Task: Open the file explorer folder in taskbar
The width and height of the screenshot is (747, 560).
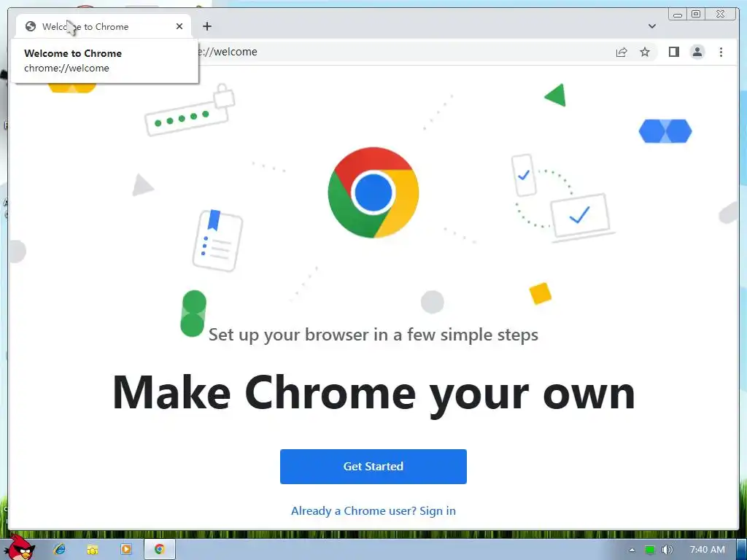Action: pos(93,549)
